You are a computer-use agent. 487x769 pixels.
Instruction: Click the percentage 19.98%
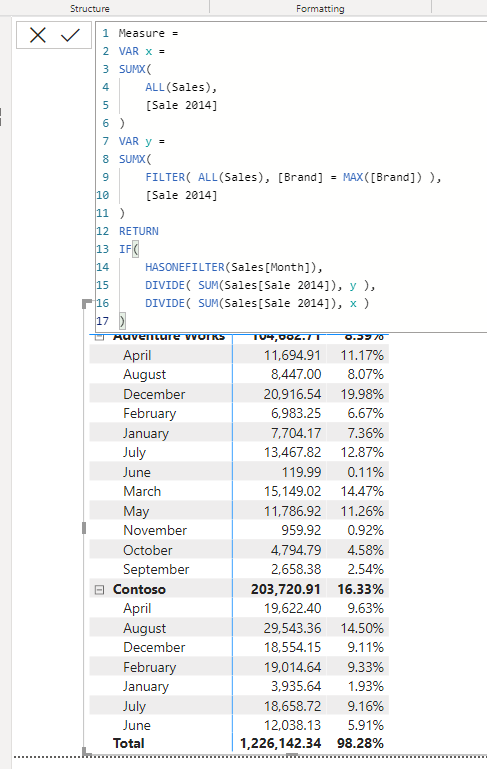pos(362,394)
